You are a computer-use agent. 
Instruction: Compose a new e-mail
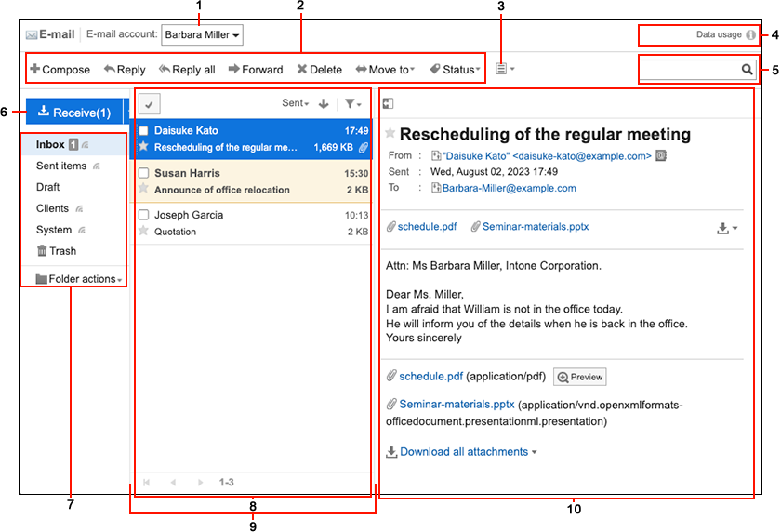tap(60, 69)
